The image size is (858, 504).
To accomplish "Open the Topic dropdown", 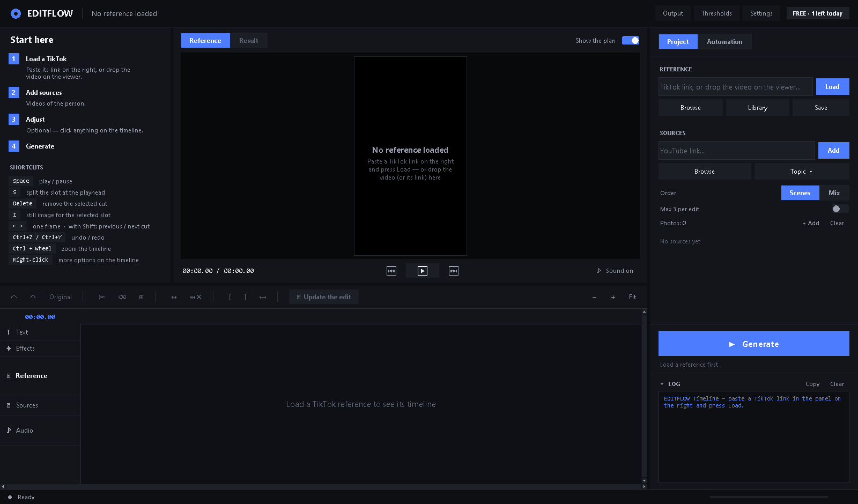I will [x=802, y=172].
